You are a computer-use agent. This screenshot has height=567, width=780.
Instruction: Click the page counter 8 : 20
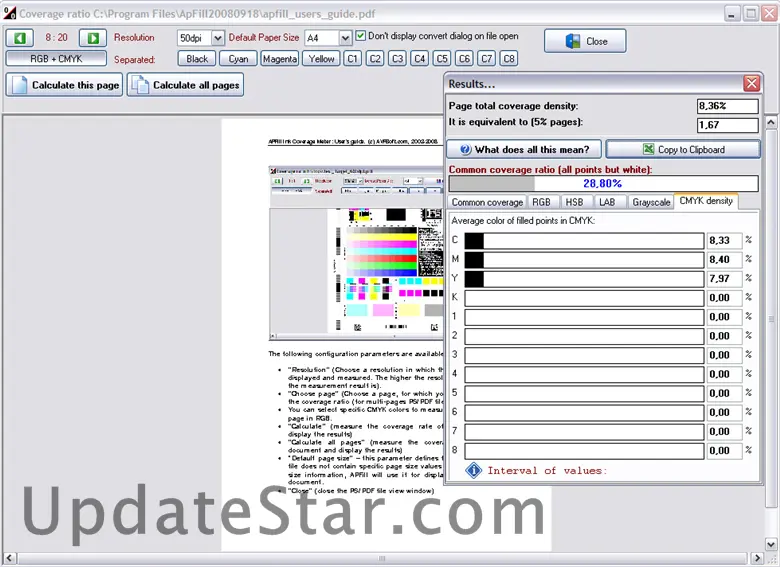[x=56, y=38]
